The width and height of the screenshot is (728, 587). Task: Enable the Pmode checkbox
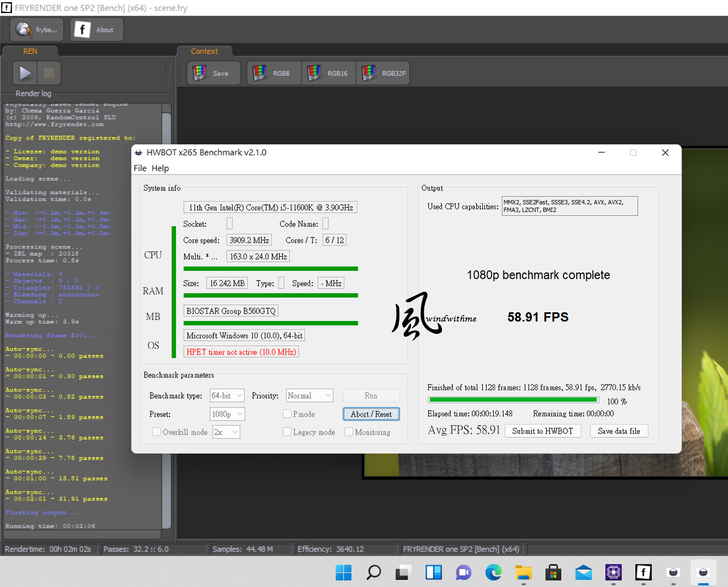(x=288, y=414)
